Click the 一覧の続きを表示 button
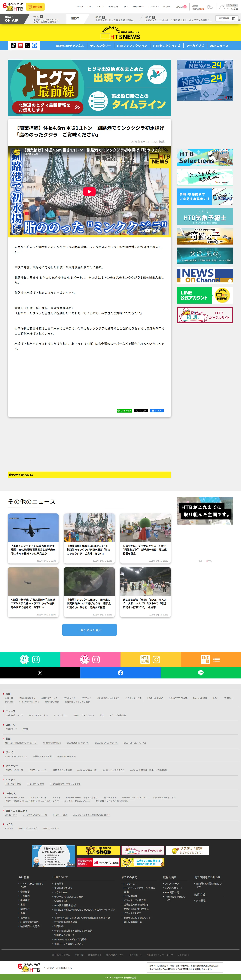The height and width of the screenshot is (980, 241). pyautogui.click(x=90, y=630)
